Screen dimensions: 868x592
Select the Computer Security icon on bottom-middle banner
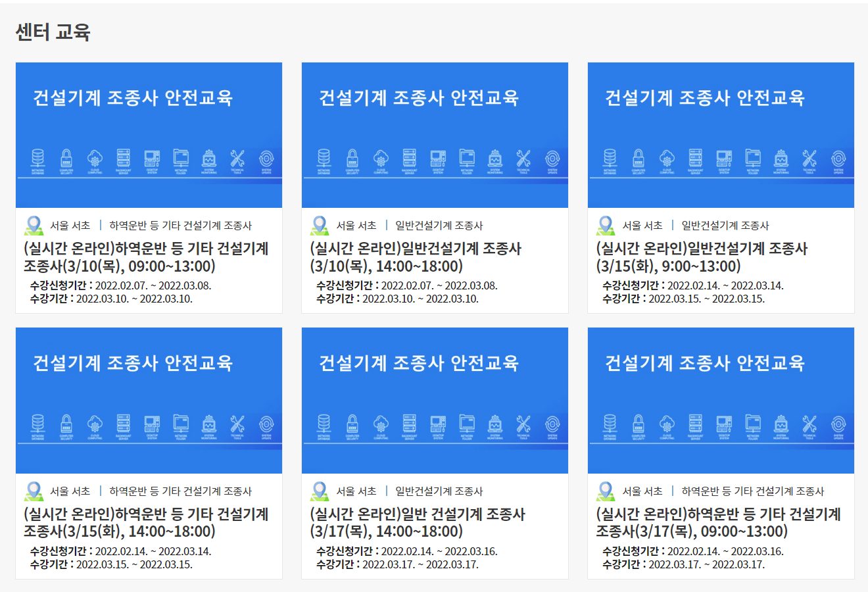[354, 424]
